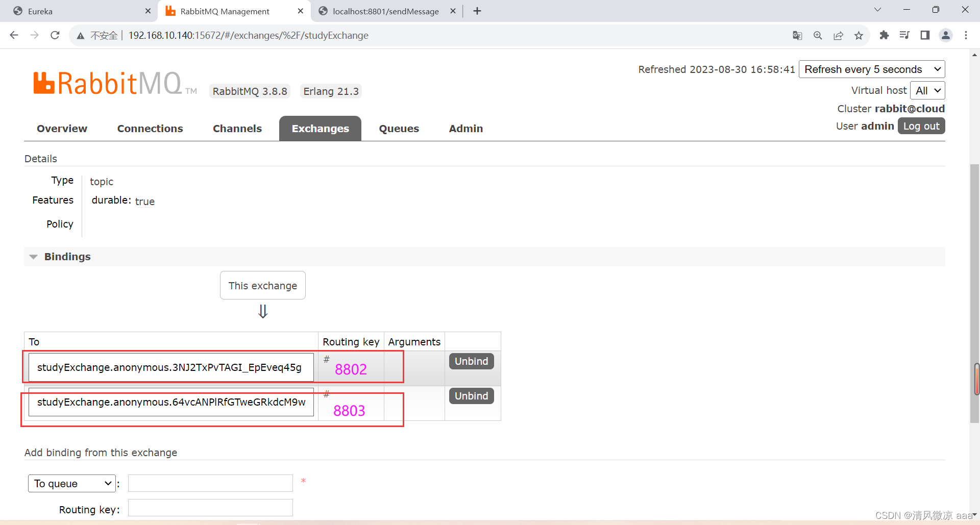Close the localhost:8801/sendMessage tab
The image size is (980, 525).
(453, 11)
